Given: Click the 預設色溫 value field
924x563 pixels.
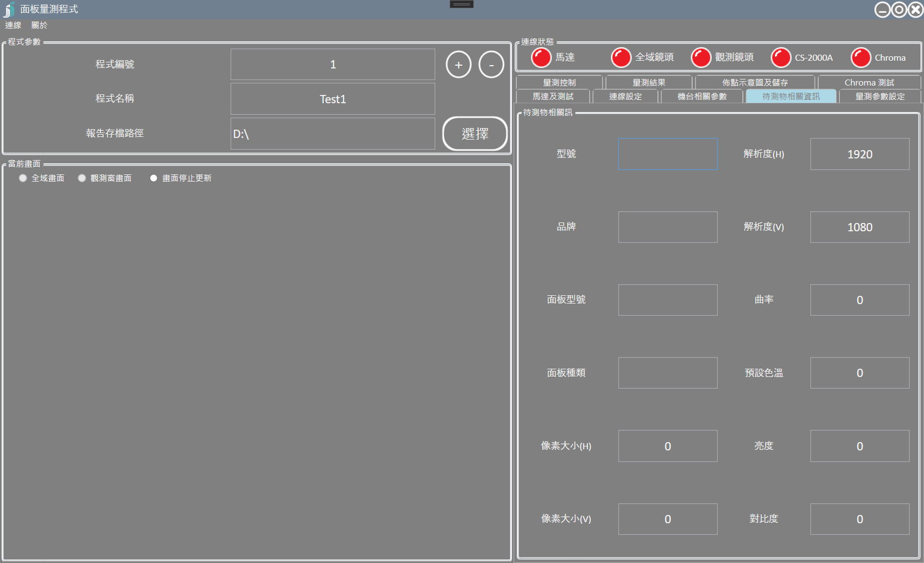Looking at the screenshot, I should [x=859, y=373].
